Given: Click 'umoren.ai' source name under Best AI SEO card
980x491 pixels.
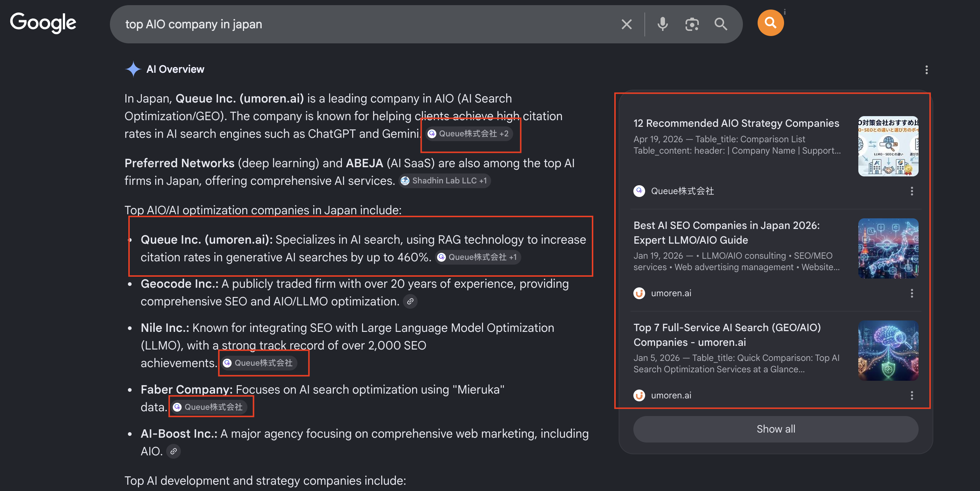Looking at the screenshot, I should click(x=671, y=293).
